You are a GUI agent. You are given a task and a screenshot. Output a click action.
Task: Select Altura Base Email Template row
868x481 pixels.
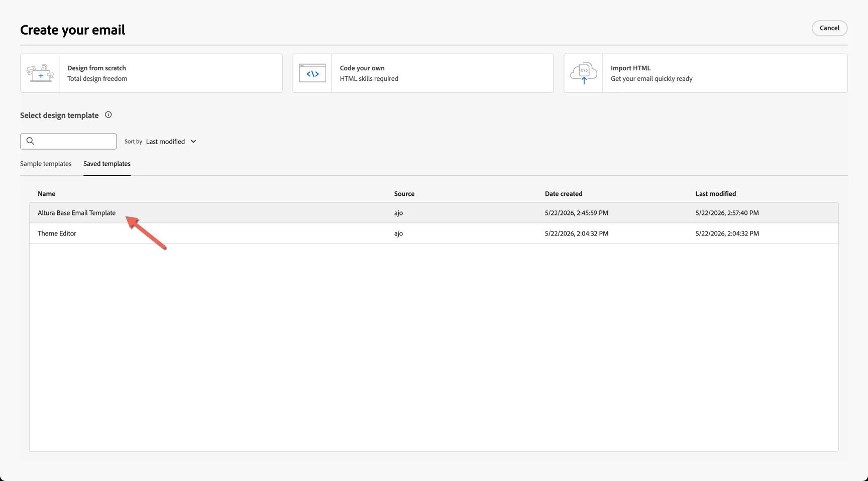point(434,213)
